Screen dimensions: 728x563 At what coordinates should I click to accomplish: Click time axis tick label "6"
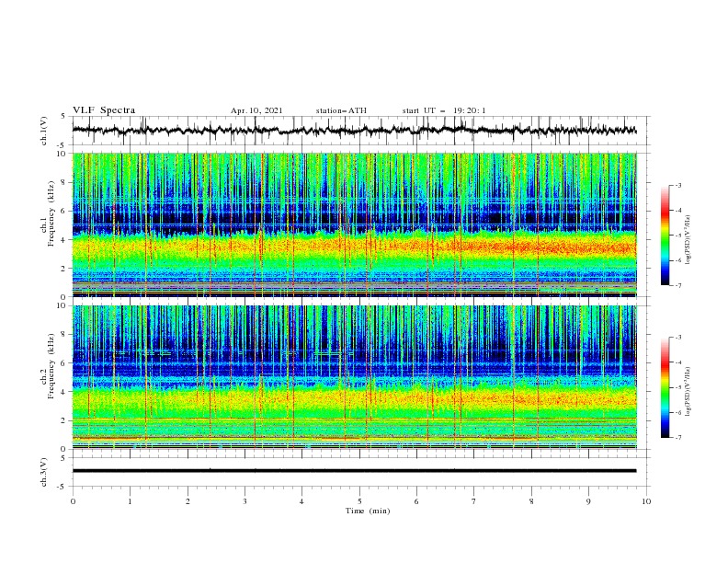coord(416,501)
